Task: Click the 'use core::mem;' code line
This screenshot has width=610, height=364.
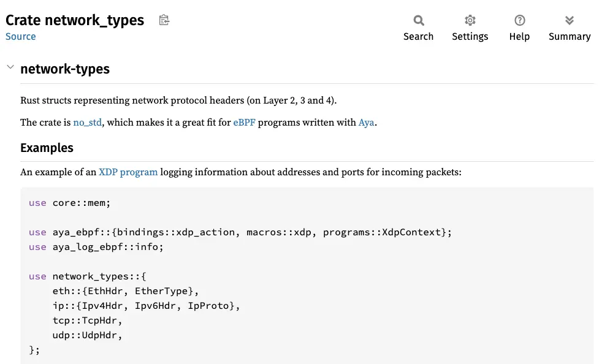Action: 69,203
